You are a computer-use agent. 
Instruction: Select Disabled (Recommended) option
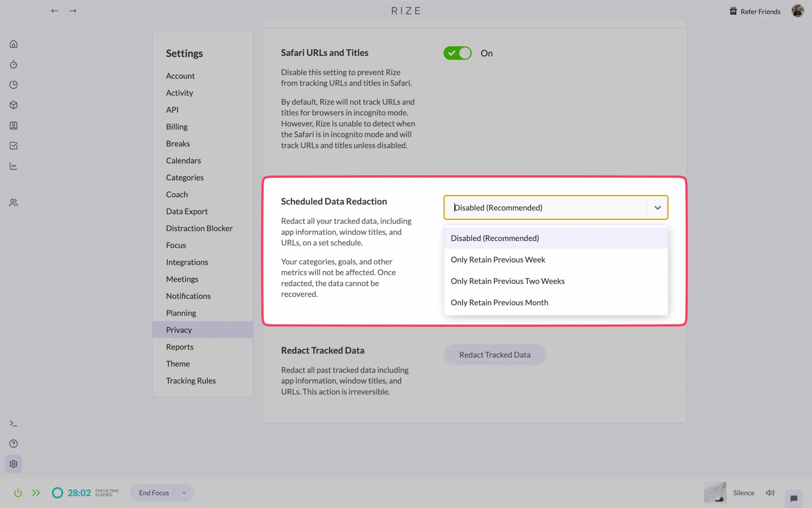(556, 238)
